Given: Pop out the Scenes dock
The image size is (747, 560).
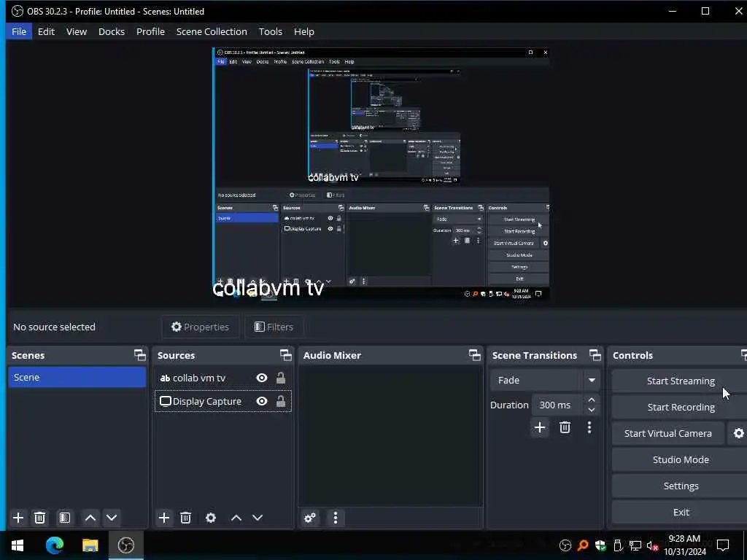Looking at the screenshot, I should tap(139, 355).
